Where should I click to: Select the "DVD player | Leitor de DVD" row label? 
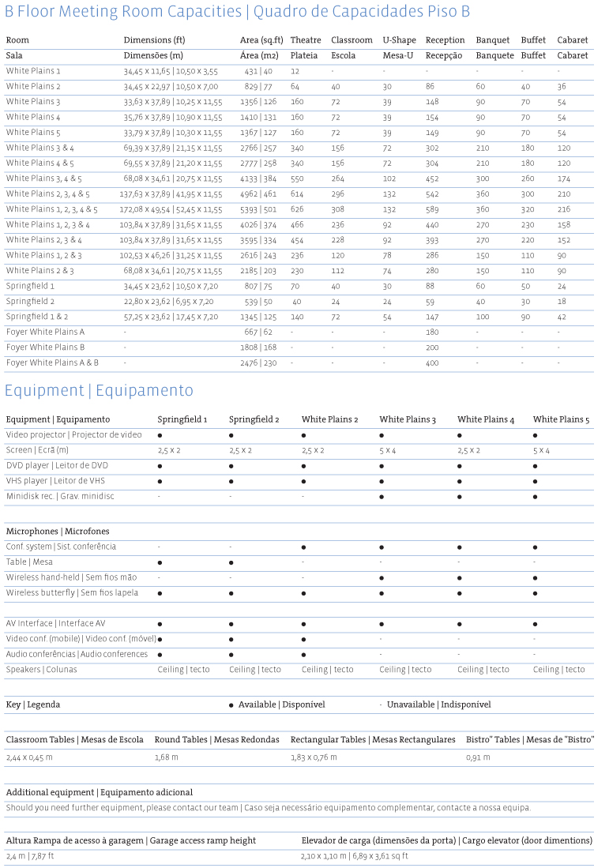pos(57,465)
